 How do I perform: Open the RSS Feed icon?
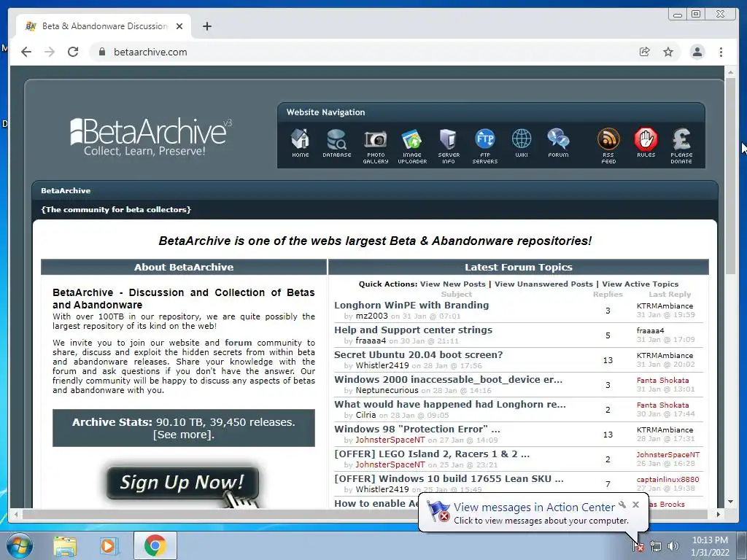[x=608, y=146]
